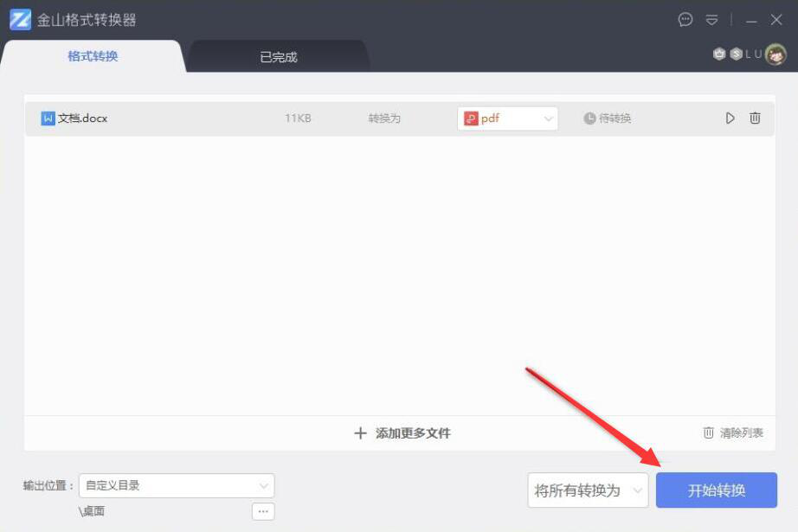Click the 待转换 status text
This screenshot has width=798, height=532.
point(615,119)
